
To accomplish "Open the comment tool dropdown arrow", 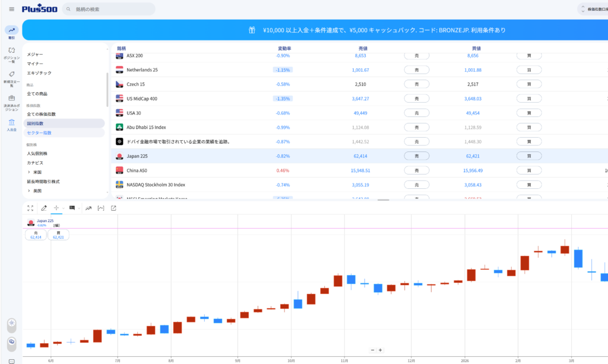I will (79, 208).
